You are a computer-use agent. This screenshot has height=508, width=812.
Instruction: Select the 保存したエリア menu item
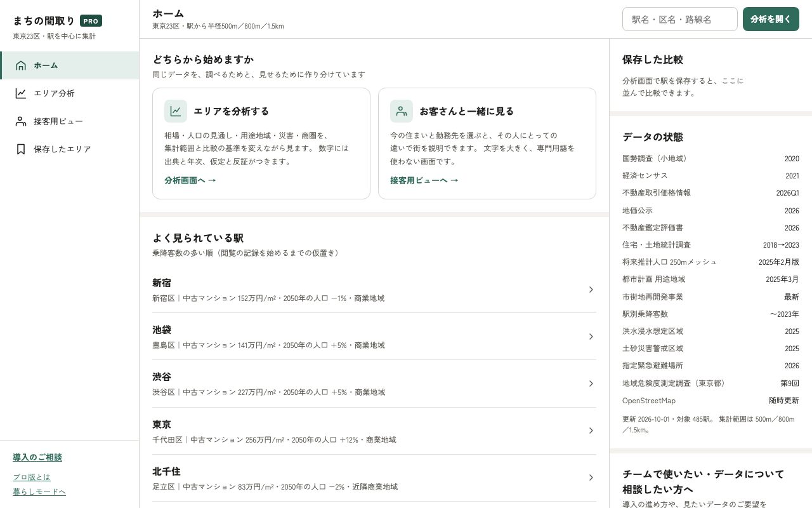pos(70,149)
